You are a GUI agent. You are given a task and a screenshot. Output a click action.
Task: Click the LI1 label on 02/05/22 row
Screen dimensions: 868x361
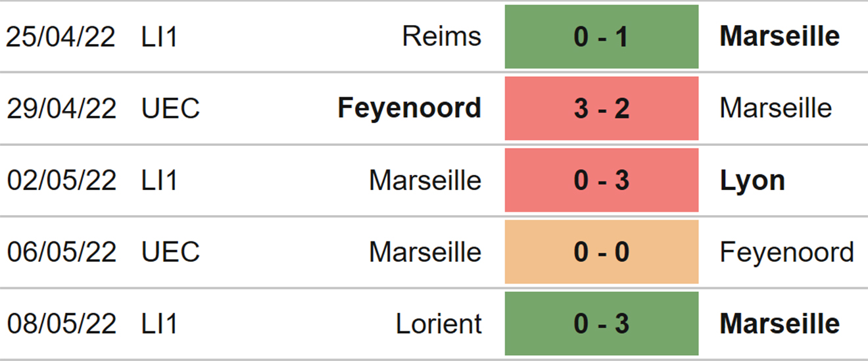(x=159, y=180)
